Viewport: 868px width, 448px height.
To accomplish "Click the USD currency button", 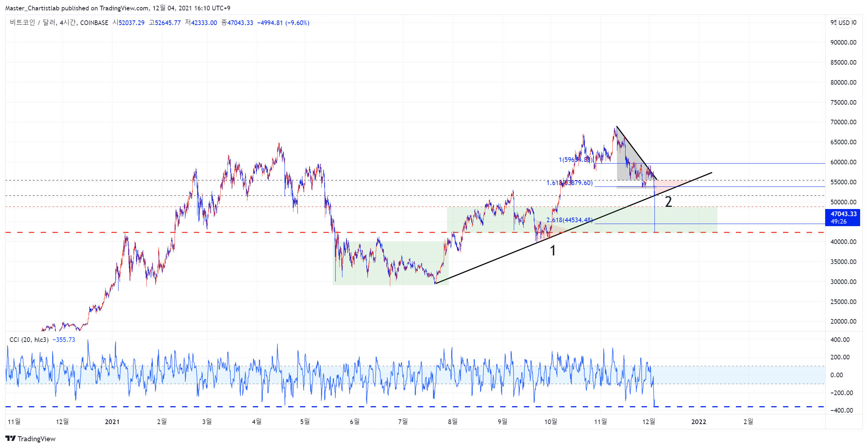I will point(844,23).
